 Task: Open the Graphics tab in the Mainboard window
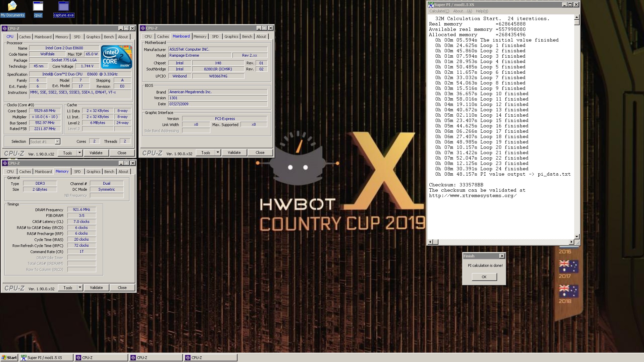point(231,37)
